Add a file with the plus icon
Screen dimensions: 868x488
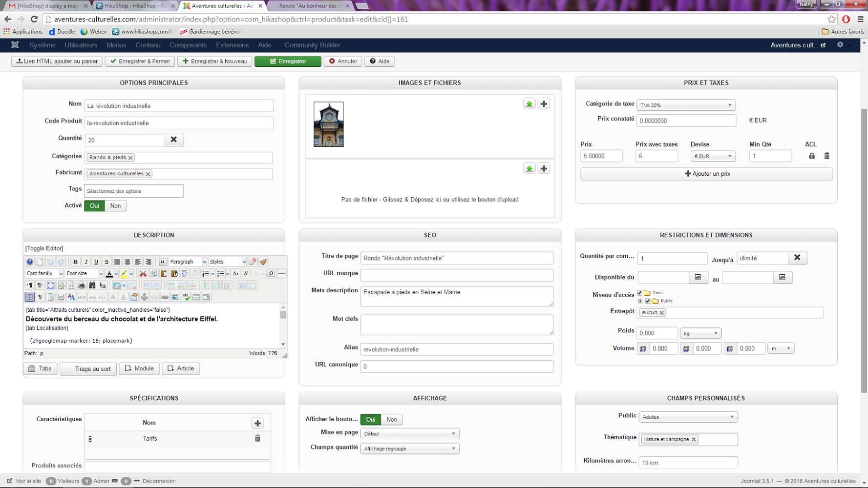tap(544, 169)
